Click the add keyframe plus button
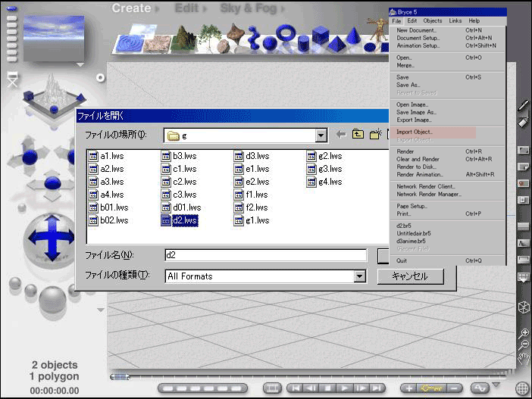 [x=409, y=388]
